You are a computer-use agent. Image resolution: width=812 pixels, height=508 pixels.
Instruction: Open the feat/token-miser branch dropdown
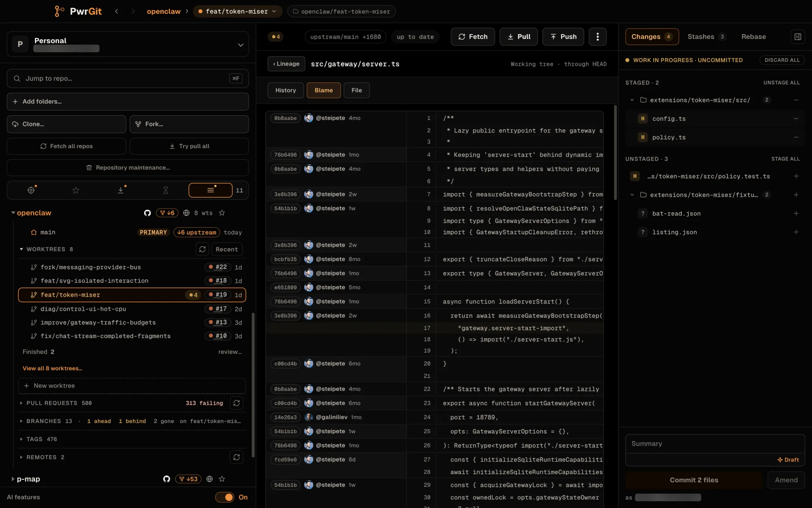click(x=238, y=11)
